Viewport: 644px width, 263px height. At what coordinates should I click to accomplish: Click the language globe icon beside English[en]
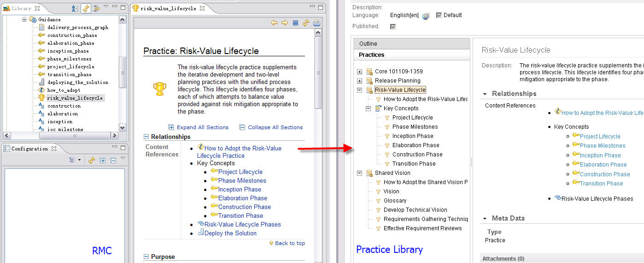(426, 16)
